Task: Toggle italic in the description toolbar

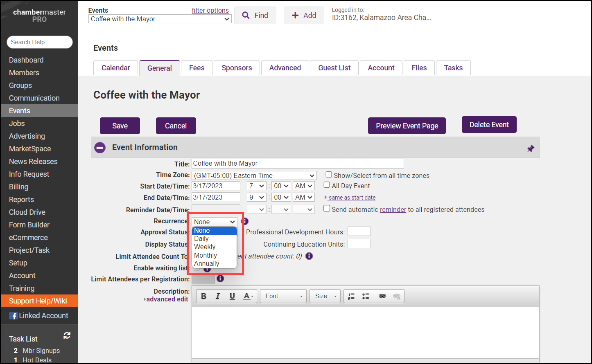Action: click(218, 297)
